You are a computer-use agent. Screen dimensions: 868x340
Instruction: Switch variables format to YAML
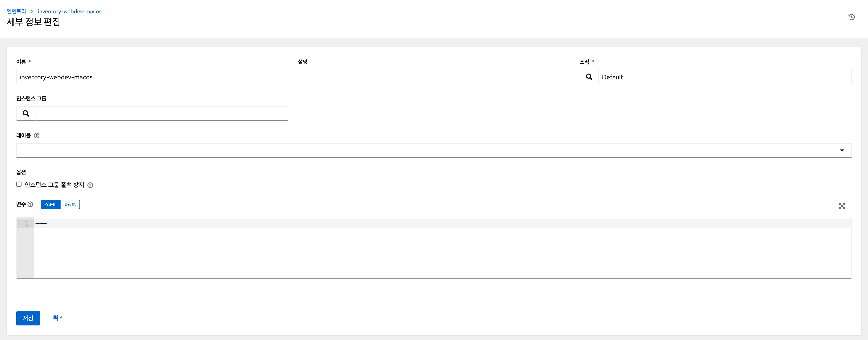pos(51,204)
